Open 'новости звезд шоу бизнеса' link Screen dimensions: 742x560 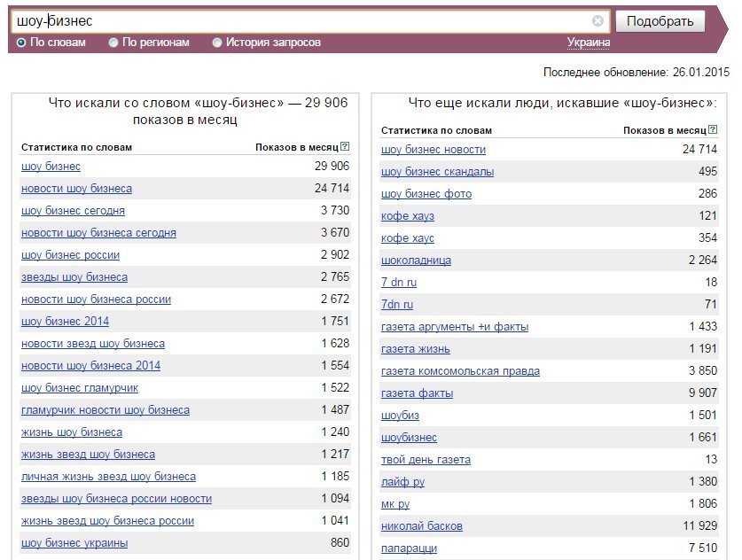pyautogui.click(x=93, y=344)
